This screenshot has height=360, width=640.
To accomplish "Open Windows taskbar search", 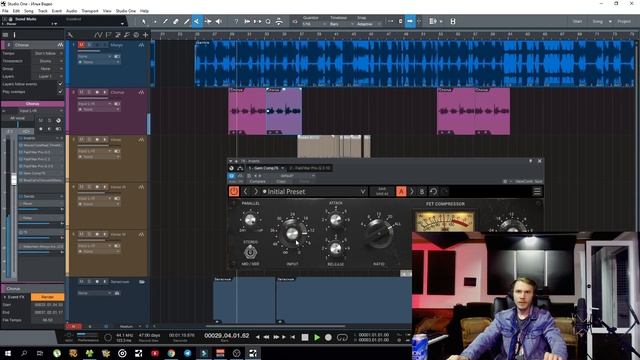I will pyautogui.click(x=24, y=353).
